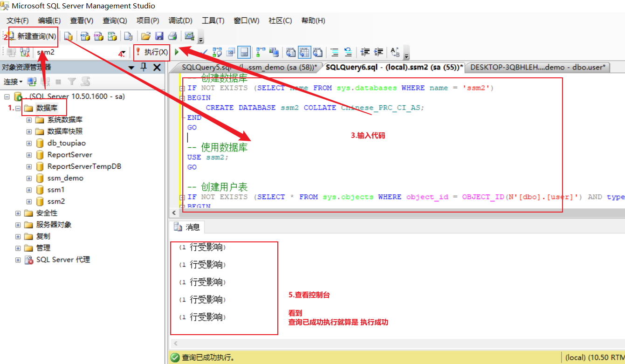Click specify template parameter values icon
Viewport: 625px width, 364px height.
pyautogui.click(x=395, y=52)
